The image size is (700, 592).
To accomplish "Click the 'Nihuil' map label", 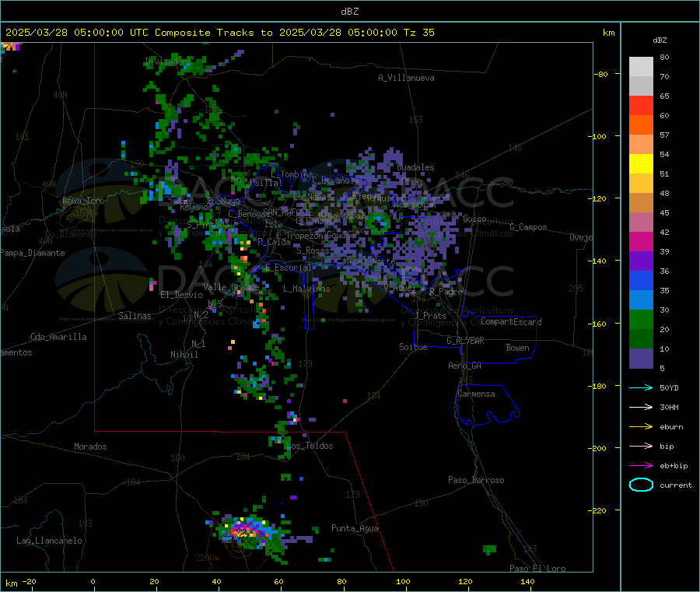I will (184, 355).
